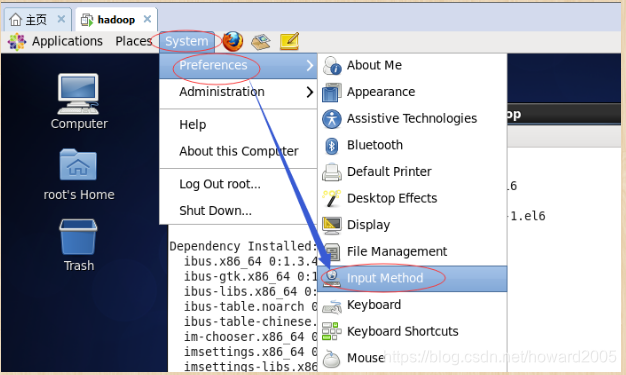The image size is (626, 375).
Task: Click the Keyboard icon
Action: pos(332,306)
